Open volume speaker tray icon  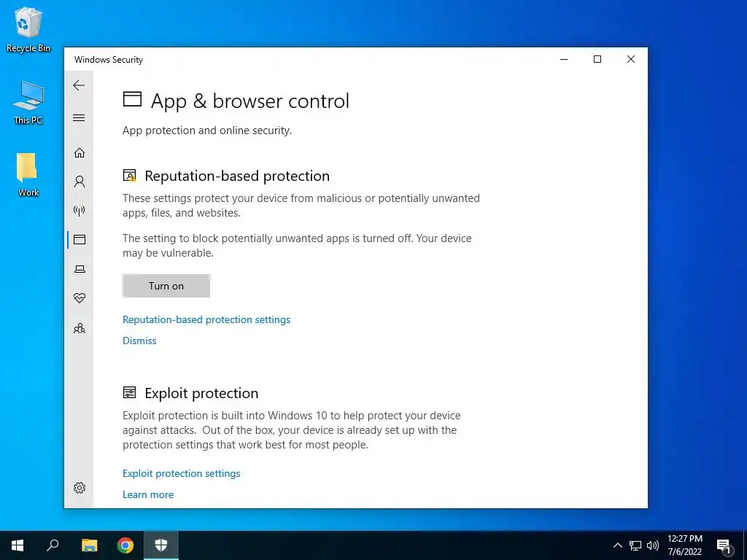[x=653, y=545]
